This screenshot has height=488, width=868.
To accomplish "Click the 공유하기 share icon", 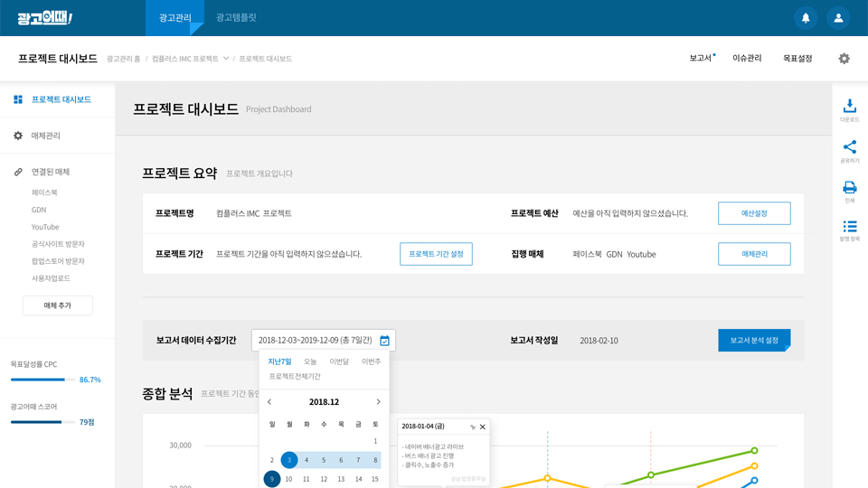I will (x=849, y=146).
